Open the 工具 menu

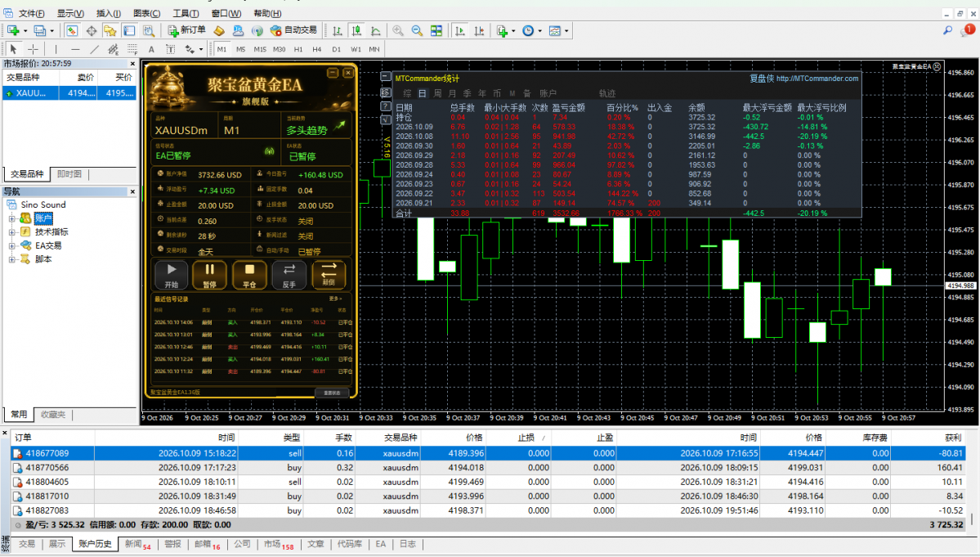[186, 13]
